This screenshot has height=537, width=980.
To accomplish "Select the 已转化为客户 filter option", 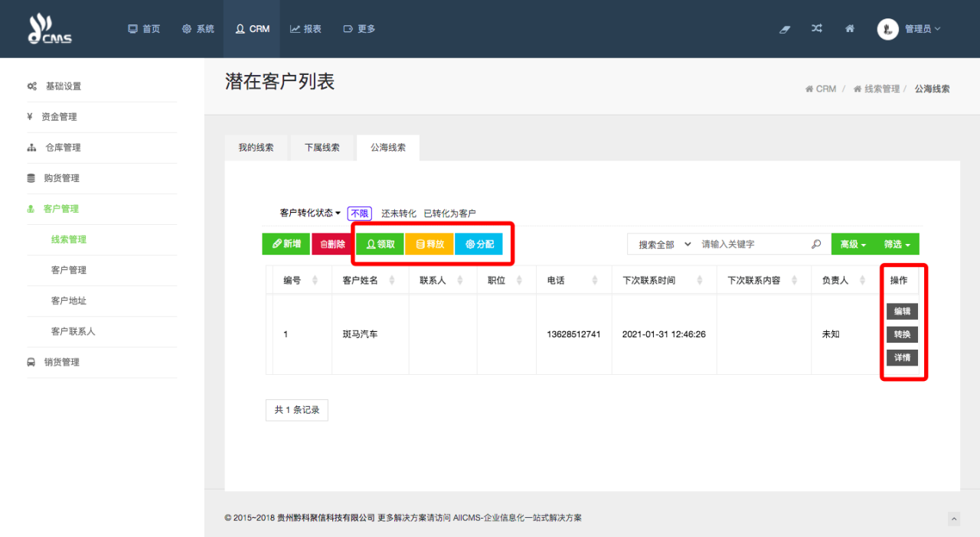I will 449,213.
